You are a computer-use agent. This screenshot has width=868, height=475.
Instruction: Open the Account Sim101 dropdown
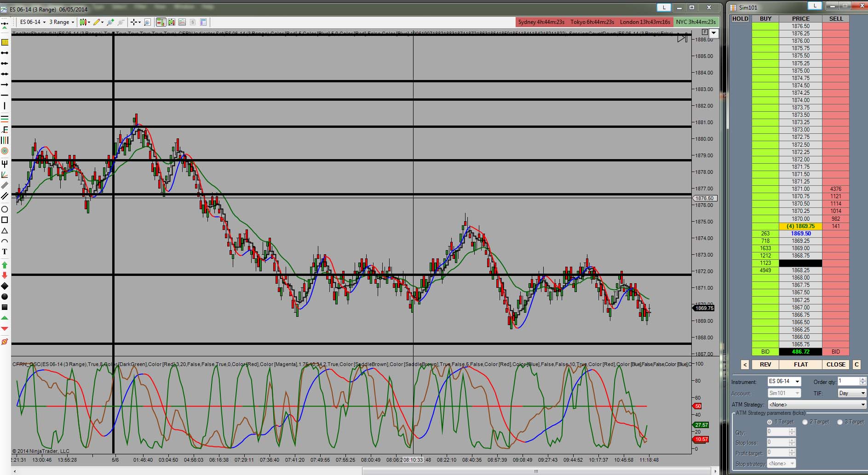click(x=784, y=393)
